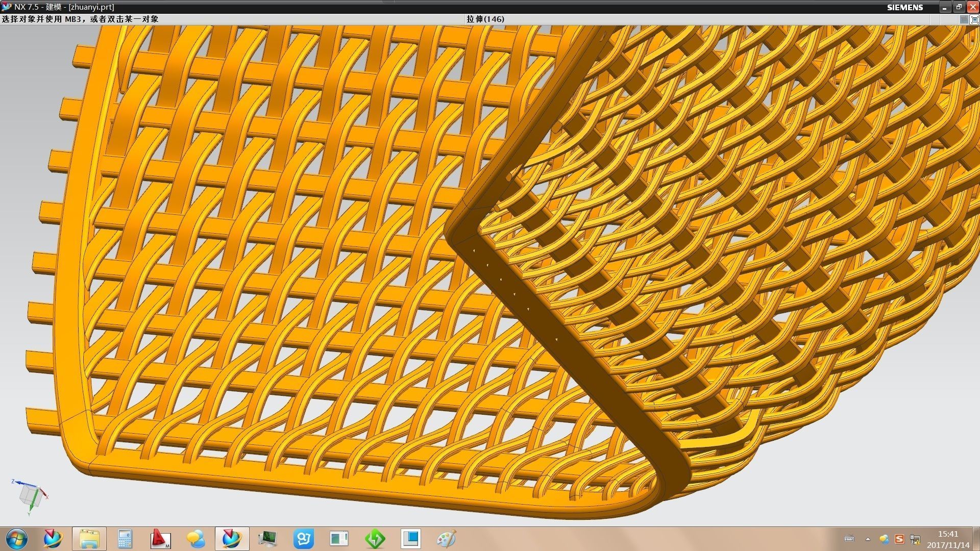
Task: Click the 拉伸(146) status text
Action: 485,19
